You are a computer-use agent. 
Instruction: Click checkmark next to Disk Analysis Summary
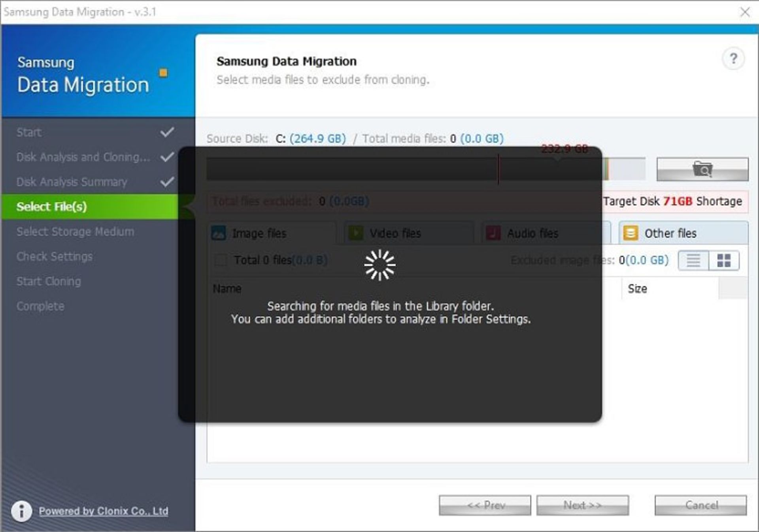pos(167,182)
